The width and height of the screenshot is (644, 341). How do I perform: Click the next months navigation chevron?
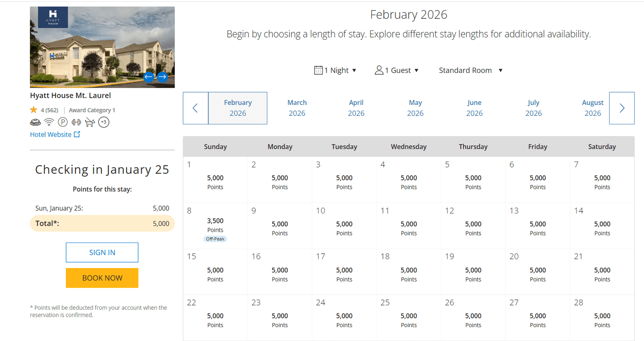tap(622, 108)
